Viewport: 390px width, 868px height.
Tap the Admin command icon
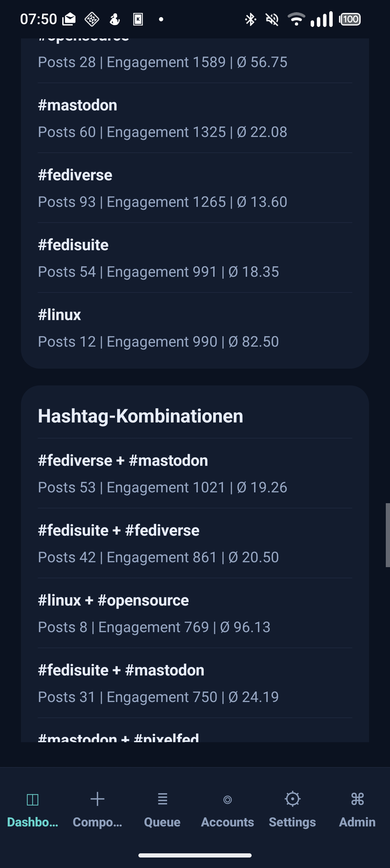point(357,799)
